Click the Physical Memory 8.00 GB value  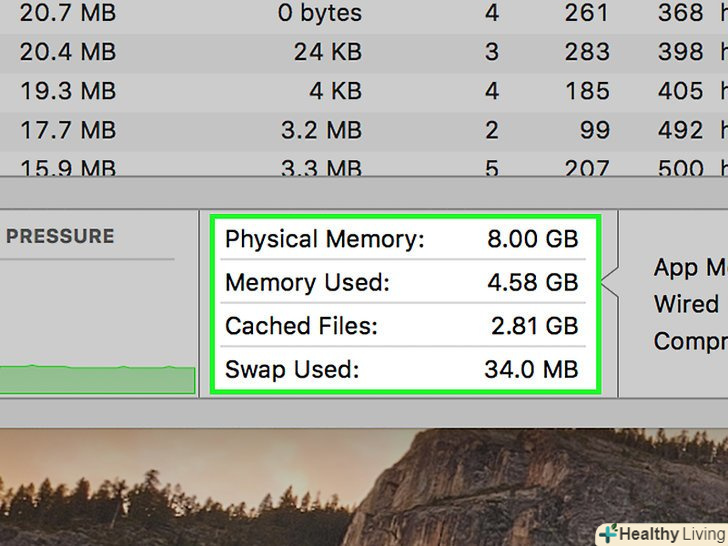pyautogui.click(x=532, y=239)
